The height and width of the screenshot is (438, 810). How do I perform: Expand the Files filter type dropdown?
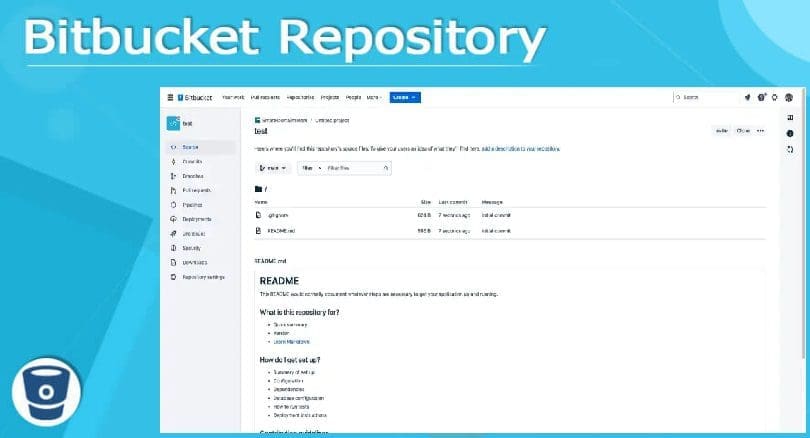311,168
